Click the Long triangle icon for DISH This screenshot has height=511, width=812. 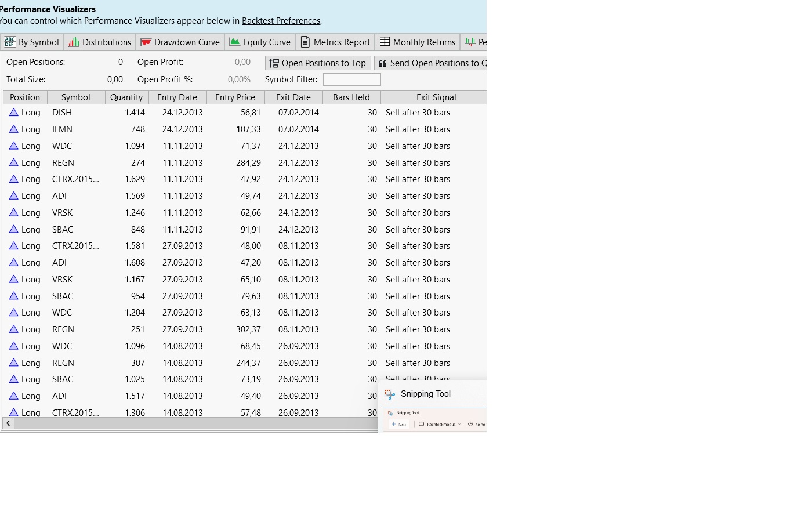tap(14, 113)
